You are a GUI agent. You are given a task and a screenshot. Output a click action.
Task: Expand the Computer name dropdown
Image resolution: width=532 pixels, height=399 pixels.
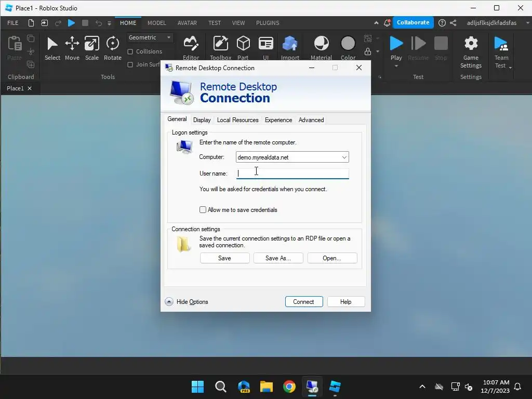[344, 157]
